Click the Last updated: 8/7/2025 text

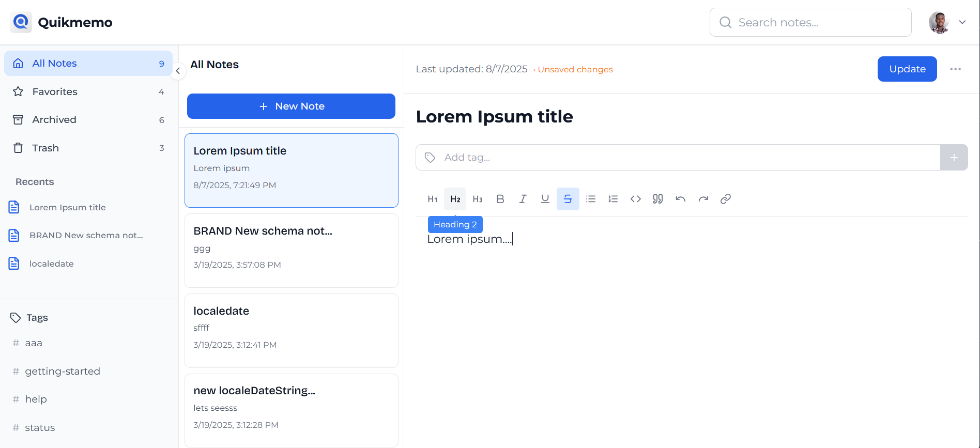tap(471, 69)
